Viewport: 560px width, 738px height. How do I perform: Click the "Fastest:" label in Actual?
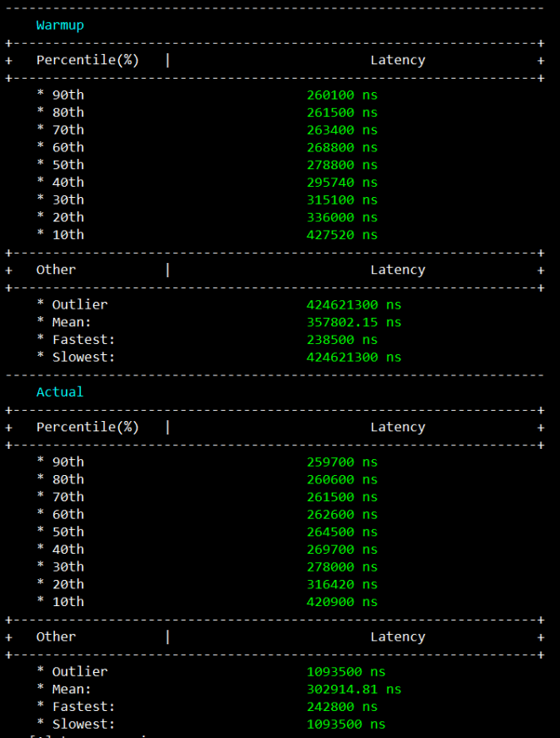tap(84, 706)
